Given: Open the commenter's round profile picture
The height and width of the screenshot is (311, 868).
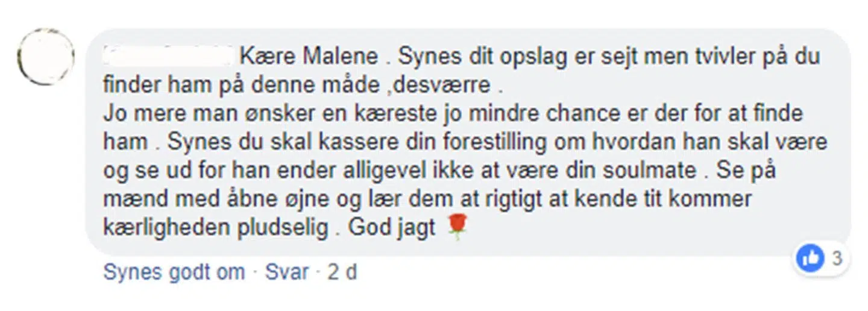Looking at the screenshot, I should (x=46, y=57).
